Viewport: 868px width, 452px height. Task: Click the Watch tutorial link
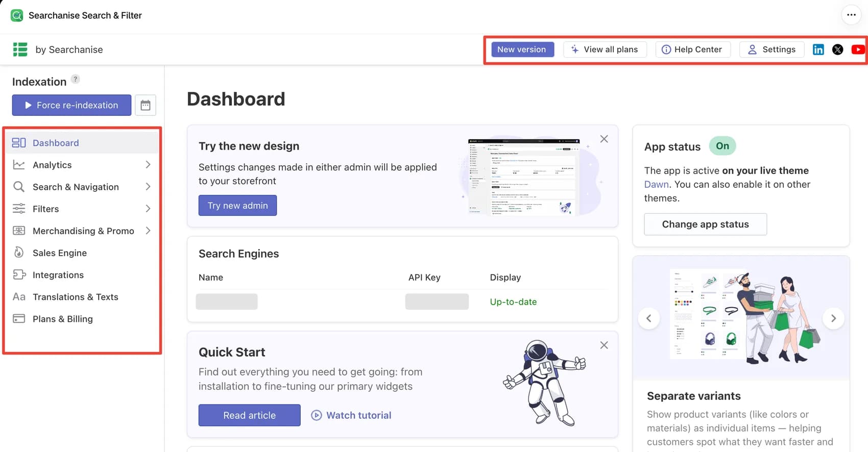click(351, 415)
